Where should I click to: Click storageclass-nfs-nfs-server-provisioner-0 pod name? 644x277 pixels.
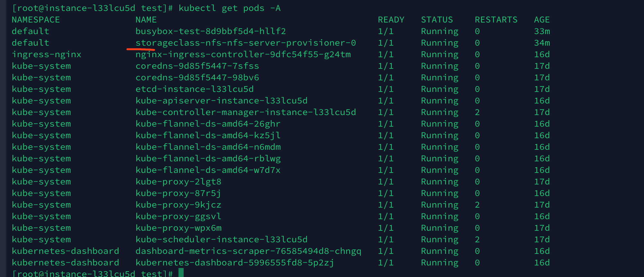(x=246, y=43)
